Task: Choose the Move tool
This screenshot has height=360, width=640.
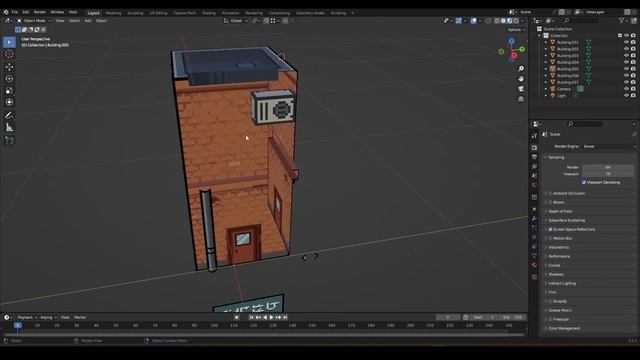Action: point(9,67)
